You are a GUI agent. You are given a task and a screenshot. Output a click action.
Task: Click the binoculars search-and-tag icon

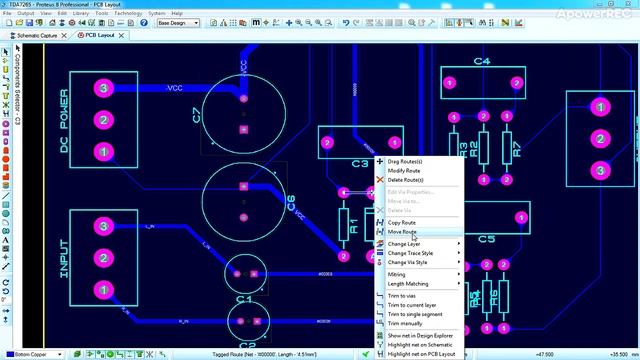click(x=482, y=23)
